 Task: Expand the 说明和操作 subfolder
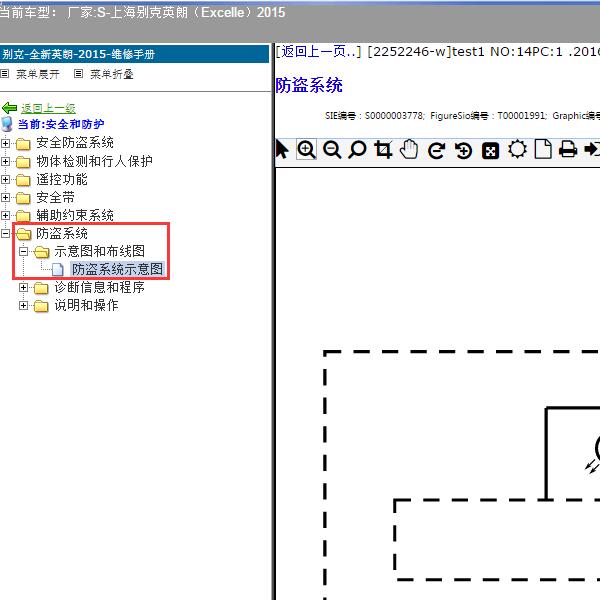(23, 305)
